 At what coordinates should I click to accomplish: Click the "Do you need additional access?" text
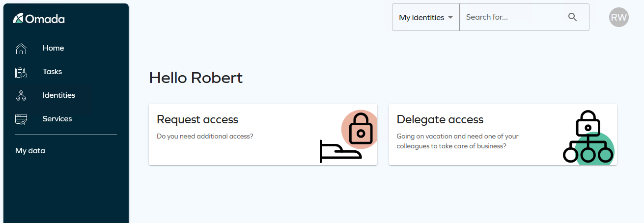click(205, 136)
